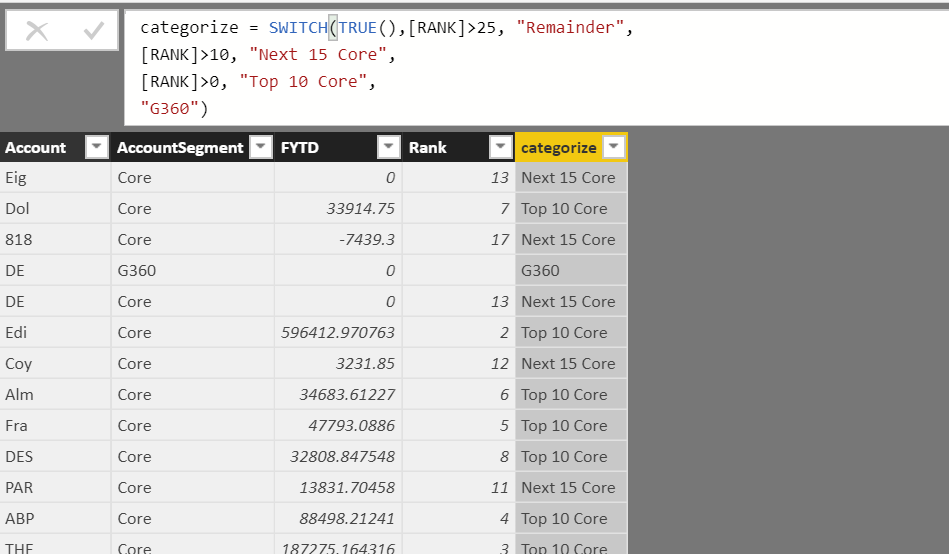Click the 'Eig' account cell

tap(55, 177)
